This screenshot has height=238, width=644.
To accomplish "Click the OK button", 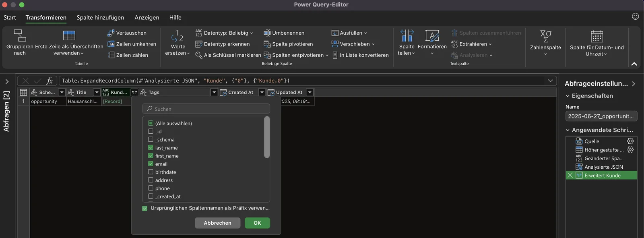I will (257, 223).
